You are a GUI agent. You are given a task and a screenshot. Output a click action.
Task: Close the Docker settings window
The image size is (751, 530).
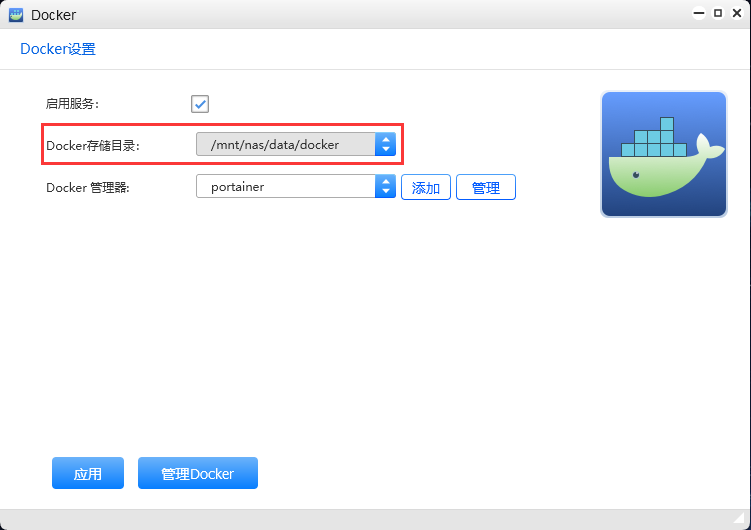click(737, 13)
